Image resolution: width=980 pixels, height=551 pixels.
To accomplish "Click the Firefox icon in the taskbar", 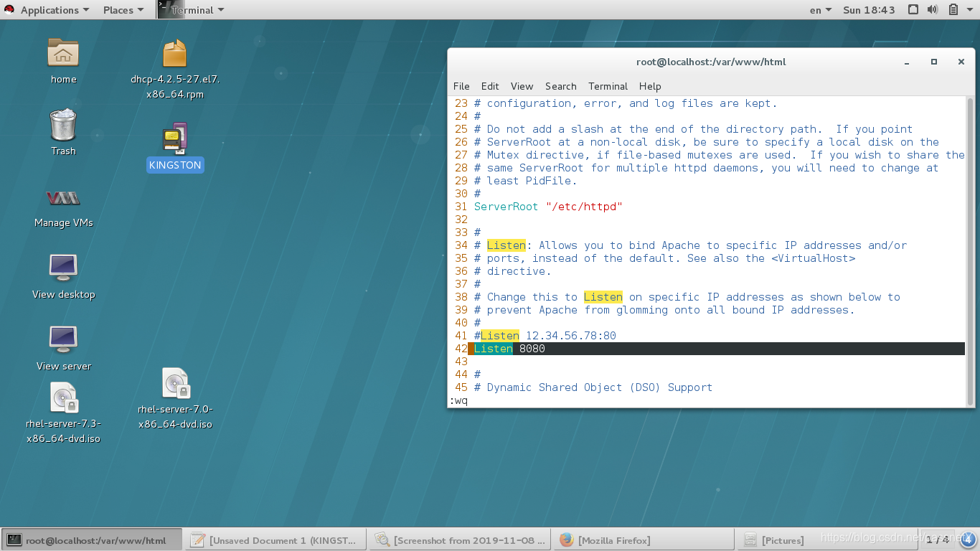I will (x=567, y=540).
